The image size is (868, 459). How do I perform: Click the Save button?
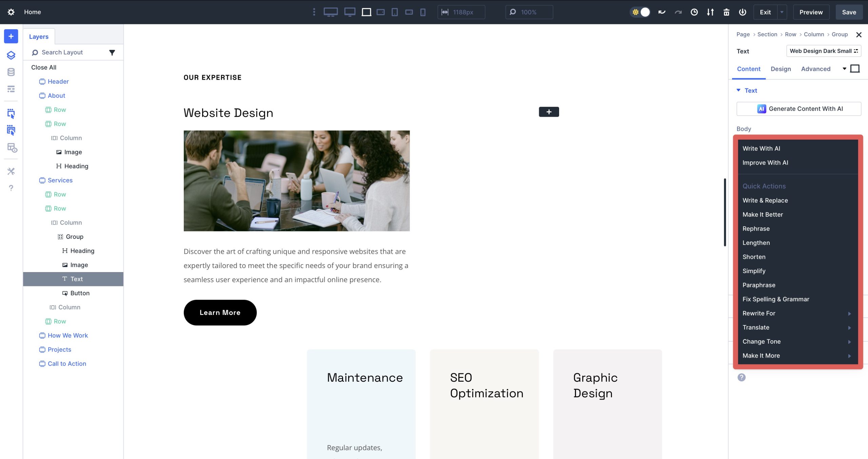point(849,12)
